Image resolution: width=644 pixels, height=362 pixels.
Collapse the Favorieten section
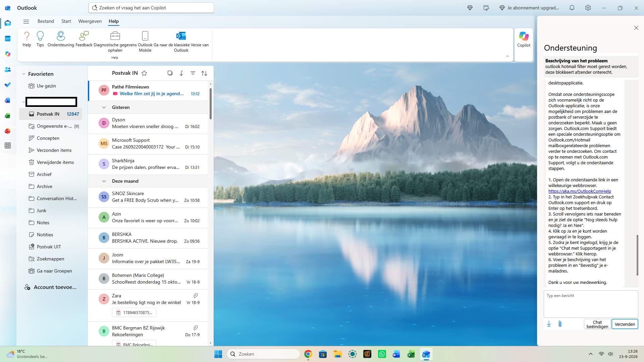24,74
